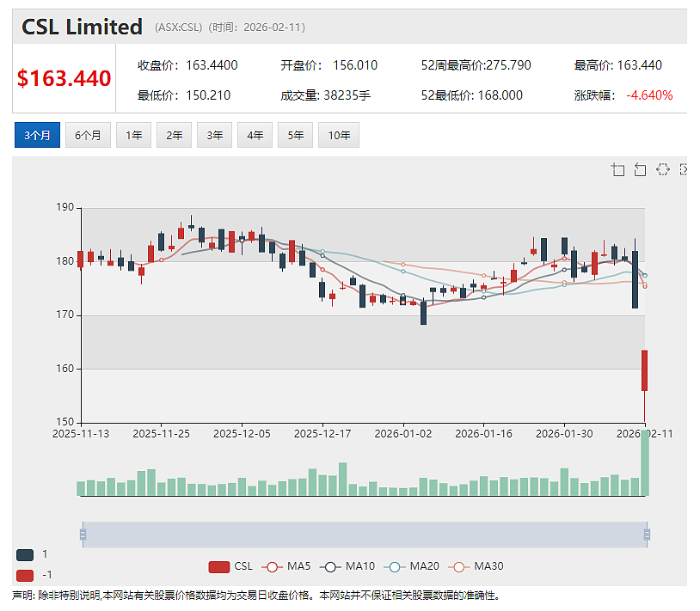Click the middle of the data zoom bar

pyautogui.click(x=365, y=535)
